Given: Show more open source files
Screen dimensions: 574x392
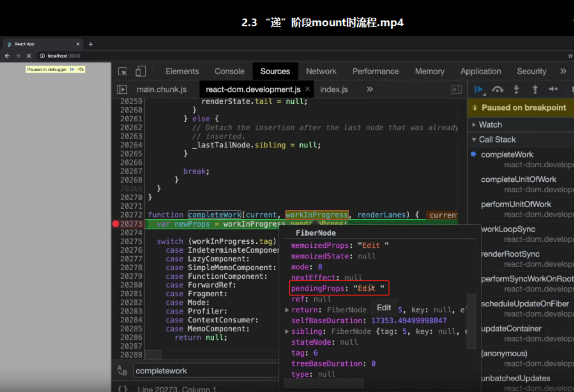Looking at the screenshot, I should pos(370,89).
